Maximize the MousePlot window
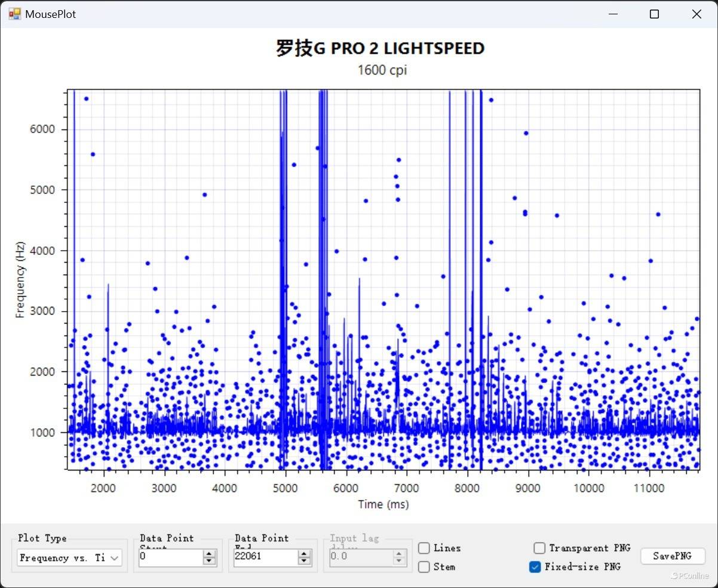The height and width of the screenshot is (588, 718). click(654, 14)
